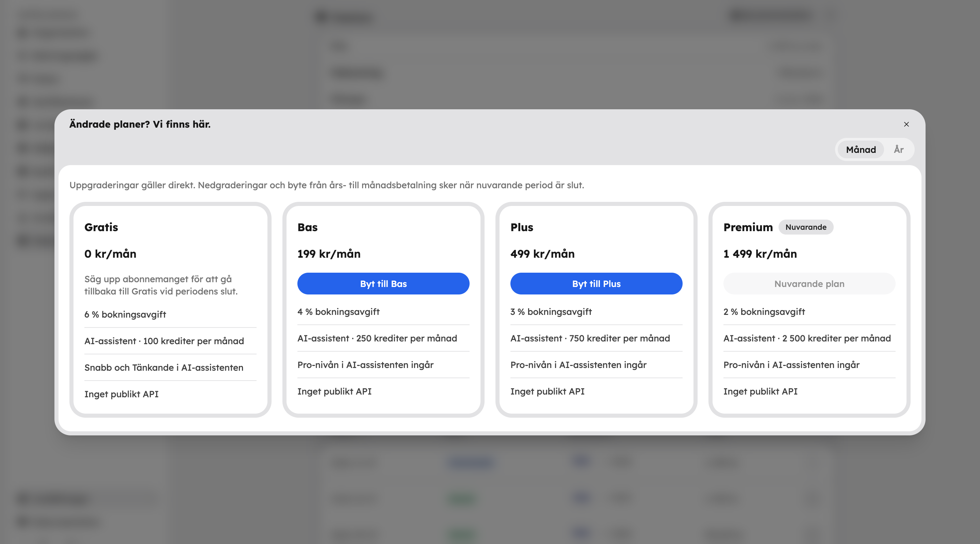
Task: Click the 1 499 kr/mån price
Action: point(760,254)
